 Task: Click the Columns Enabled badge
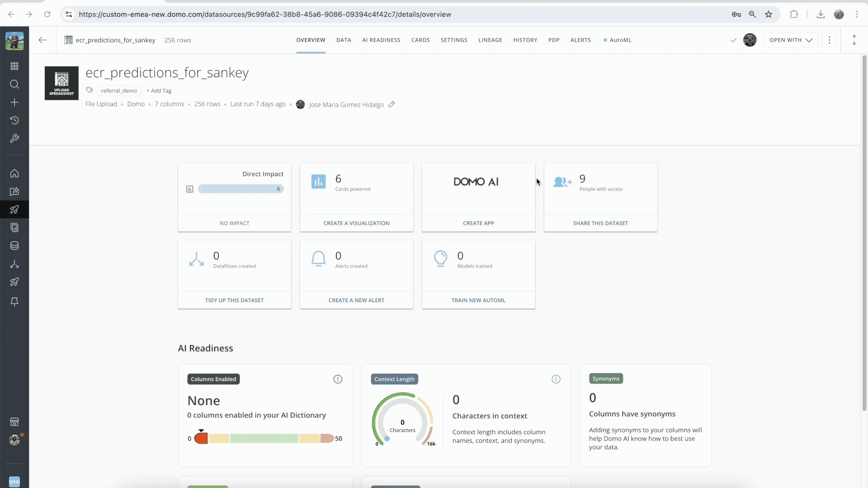click(213, 379)
